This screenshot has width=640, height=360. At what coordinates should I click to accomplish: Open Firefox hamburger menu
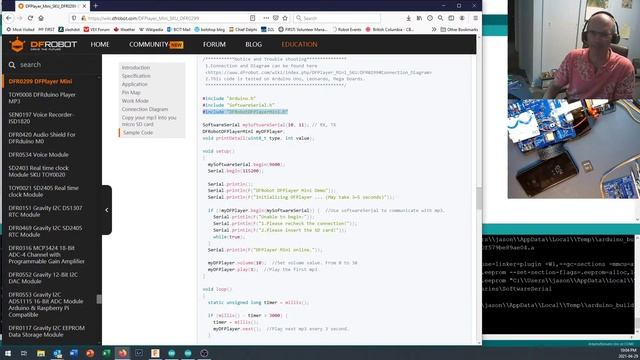476,18
